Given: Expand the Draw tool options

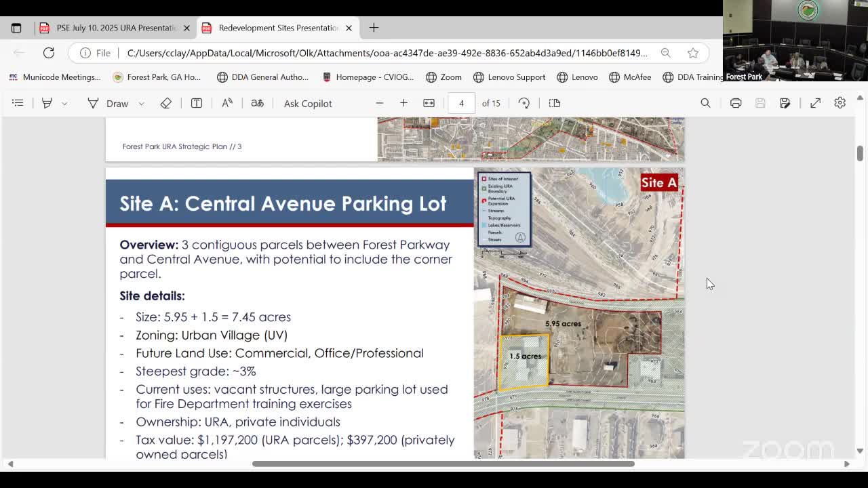Looking at the screenshot, I should click(140, 102).
